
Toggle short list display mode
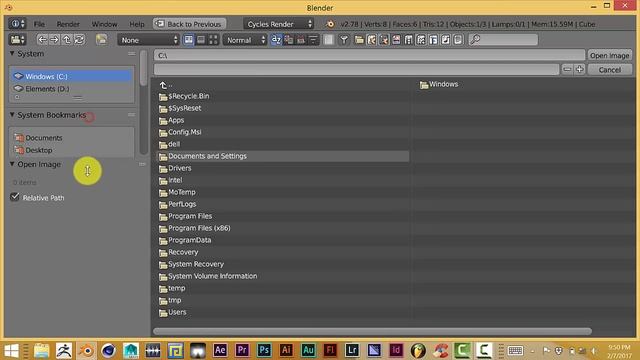189,40
